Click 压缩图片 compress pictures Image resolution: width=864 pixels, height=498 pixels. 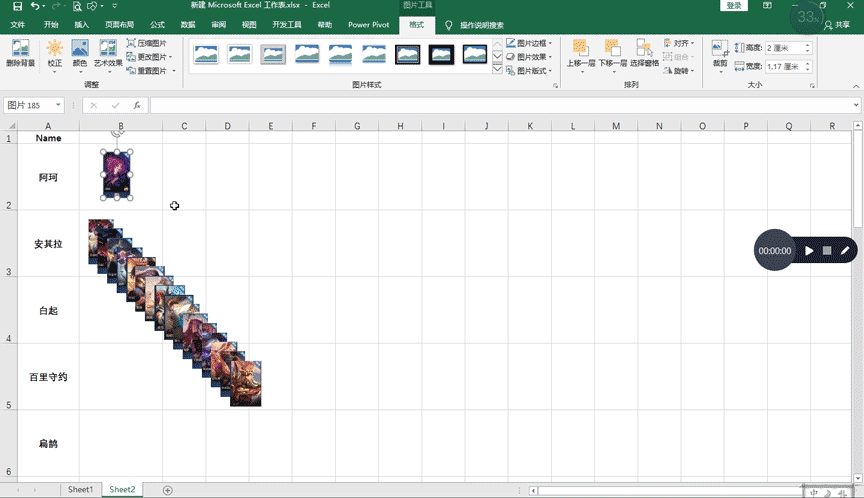click(x=147, y=43)
